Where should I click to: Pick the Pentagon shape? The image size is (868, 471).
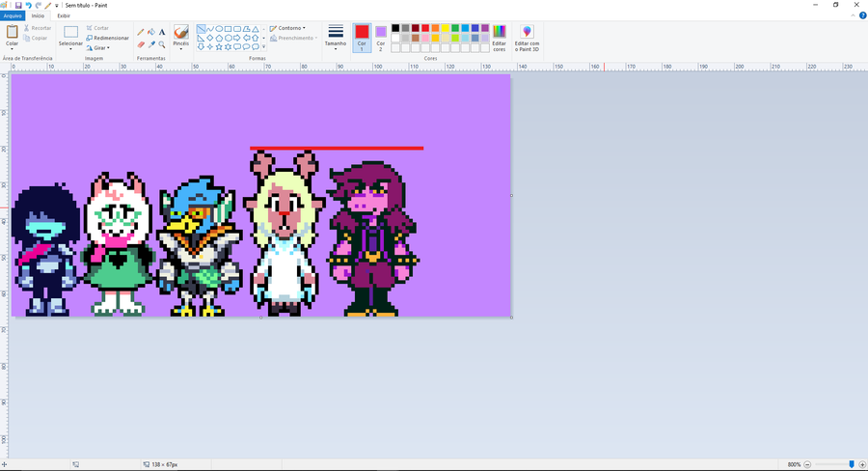[x=219, y=38]
